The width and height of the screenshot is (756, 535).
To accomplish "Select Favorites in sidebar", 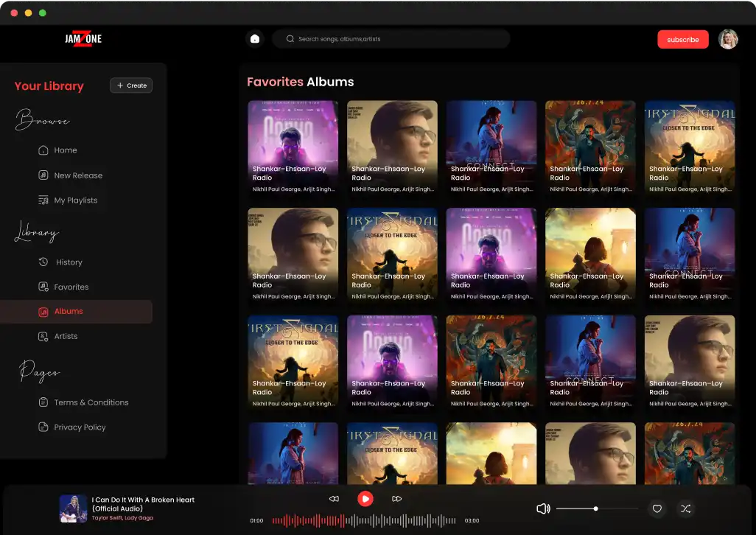I will coord(71,287).
